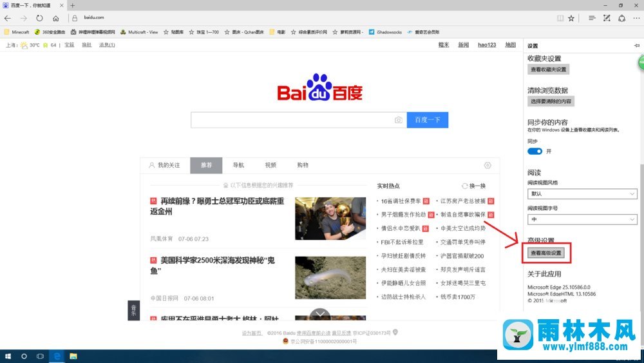Click the 音乐 side tab
The height and width of the screenshot is (363, 644).
click(133, 310)
